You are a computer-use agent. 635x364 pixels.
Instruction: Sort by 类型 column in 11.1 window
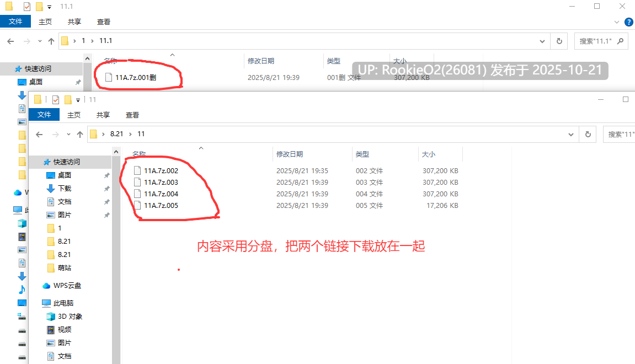click(334, 61)
